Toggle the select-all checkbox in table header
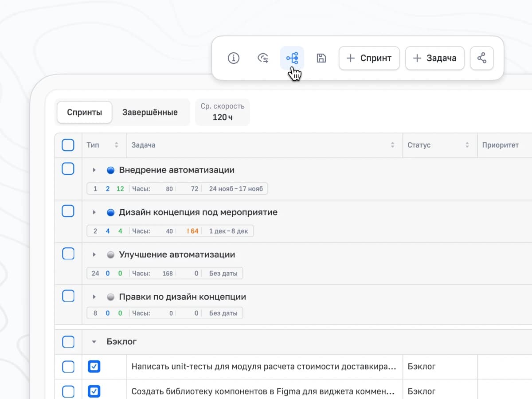The image size is (532, 399). pyautogui.click(x=68, y=145)
